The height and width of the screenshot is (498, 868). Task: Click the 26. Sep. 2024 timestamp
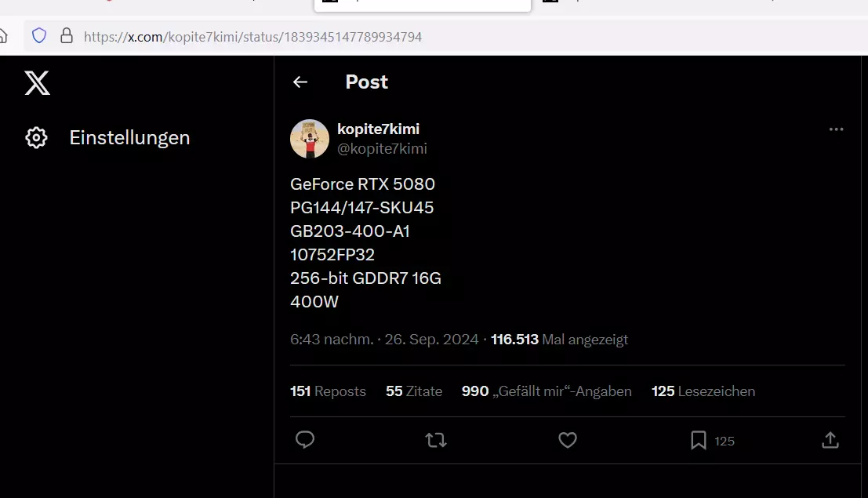[x=431, y=340]
